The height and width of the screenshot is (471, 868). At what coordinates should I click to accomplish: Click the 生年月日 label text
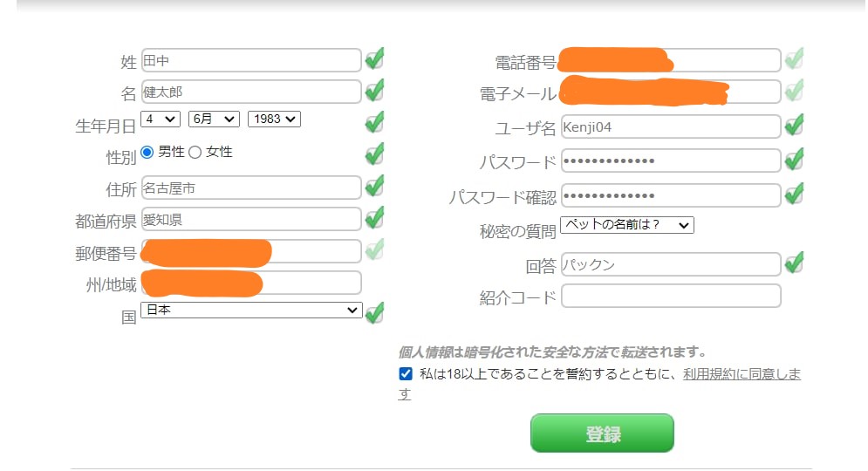coord(106,126)
